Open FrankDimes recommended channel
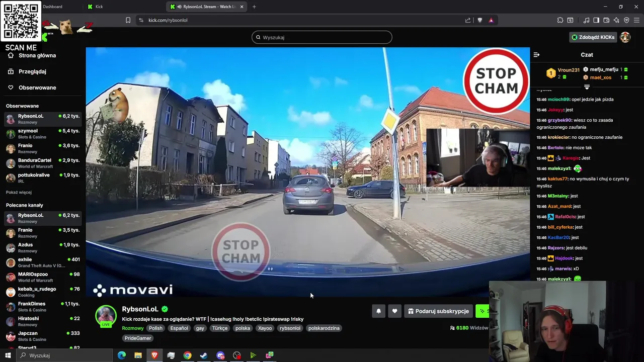 click(43, 306)
